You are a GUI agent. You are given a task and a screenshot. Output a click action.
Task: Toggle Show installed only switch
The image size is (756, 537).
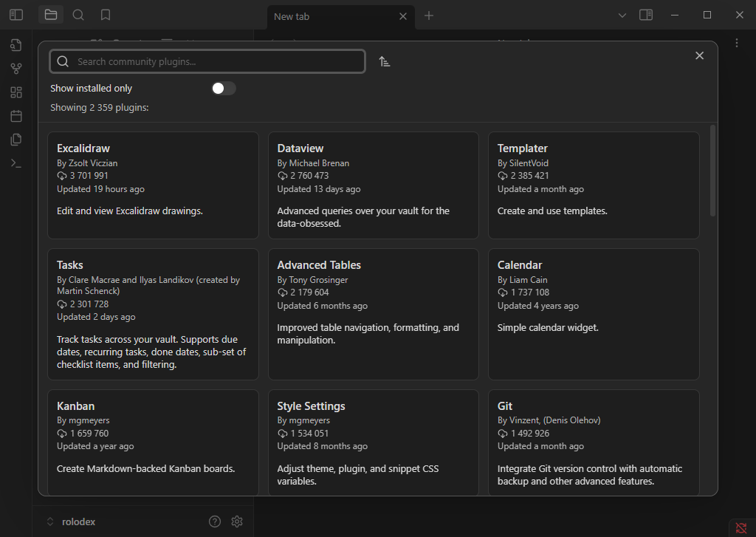pos(224,89)
